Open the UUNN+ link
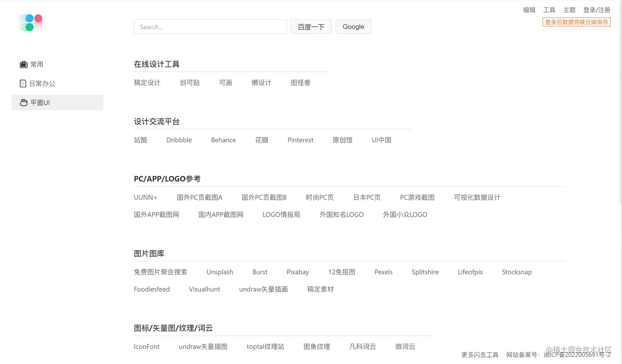 click(x=146, y=197)
